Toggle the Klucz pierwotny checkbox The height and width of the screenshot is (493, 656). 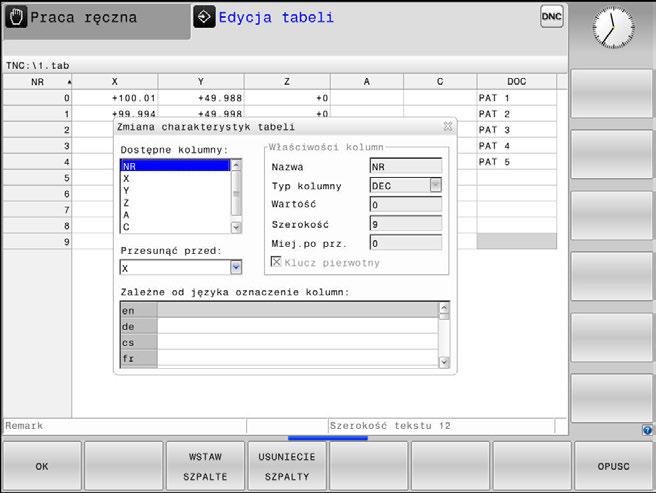click(x=276, y=262)
